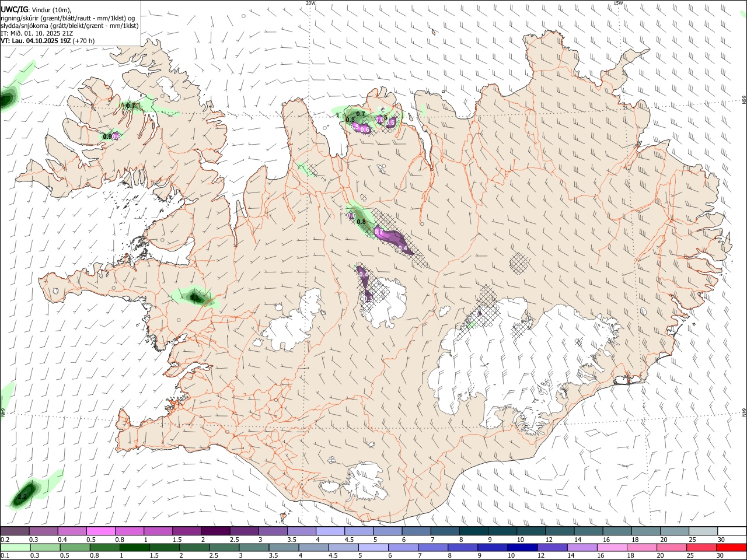Select the 'VT: Lau. 04.10.2025 19Z (+70 h)' line

pyautogui.click(x=47, y=41)
